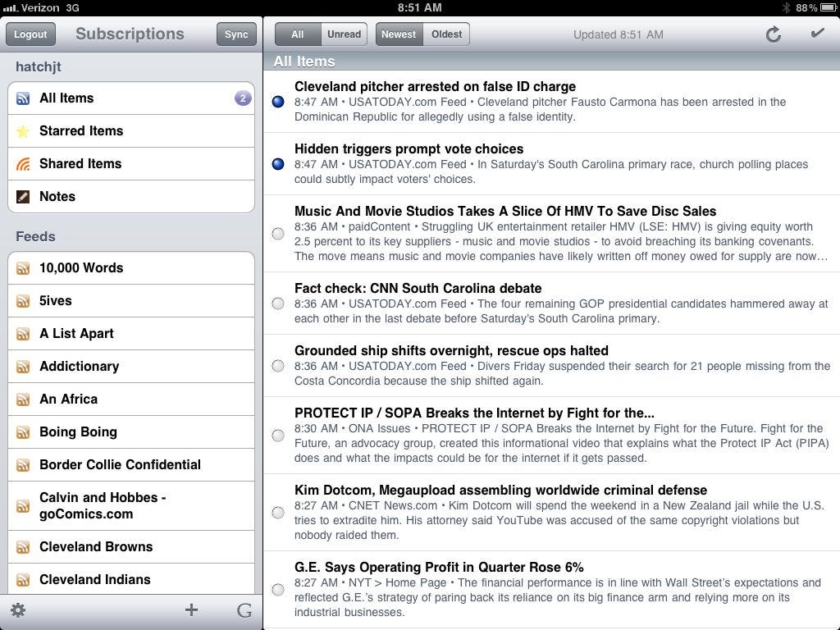Open the Cleveland Indians feed
The height and width of the screenshot is (630, 840).
pos(131,579)
